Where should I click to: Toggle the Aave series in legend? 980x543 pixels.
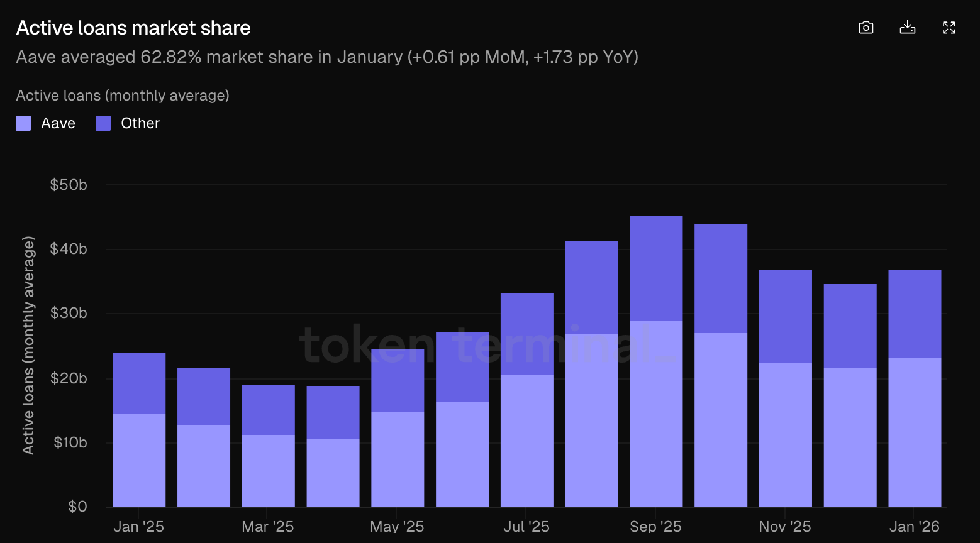coord(46,123)
